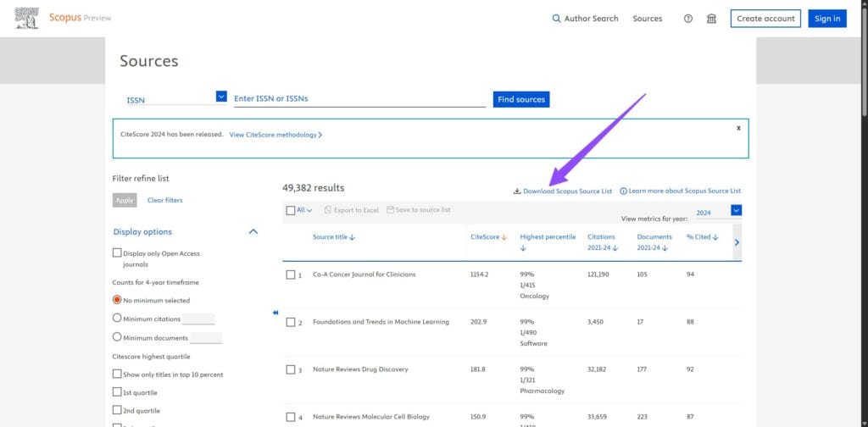Select checkbox for Ca-A Cancer Journal row
Image resolution: width=868 pixels, height=427 pixels.
click(x=291, y=274)
